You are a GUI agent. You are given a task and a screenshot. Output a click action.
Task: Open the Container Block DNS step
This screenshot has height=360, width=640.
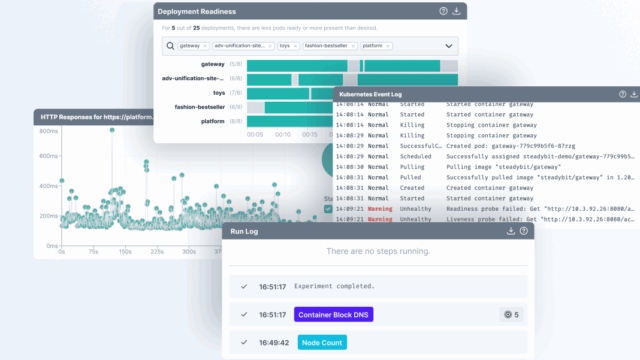[333, 315]
